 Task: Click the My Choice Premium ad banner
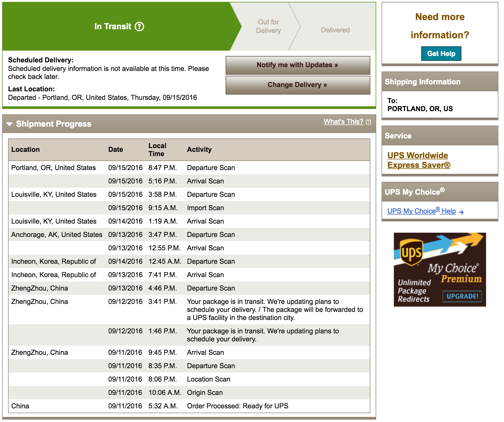pyautogui.click(x=440, y=269)
